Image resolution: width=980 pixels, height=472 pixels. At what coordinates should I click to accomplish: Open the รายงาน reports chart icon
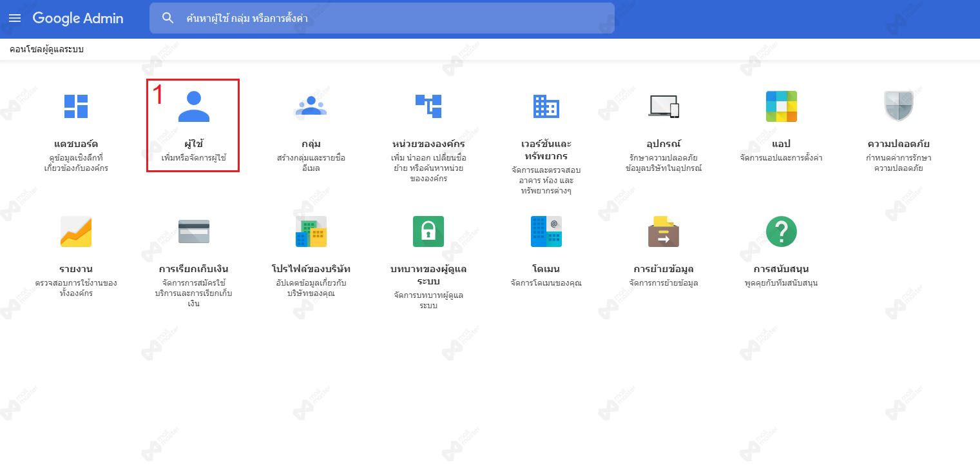click(76, 231)
